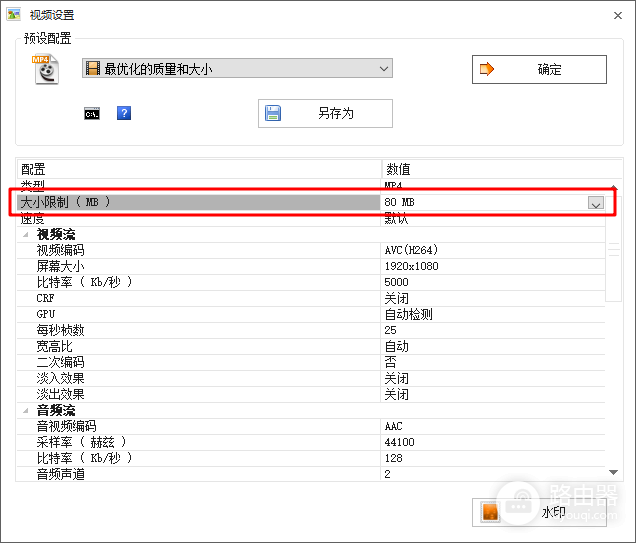This screenshot has height=543, width=636.
Task: Open the 80 MB size limit dropdown
Action: (x=596, y=202)
